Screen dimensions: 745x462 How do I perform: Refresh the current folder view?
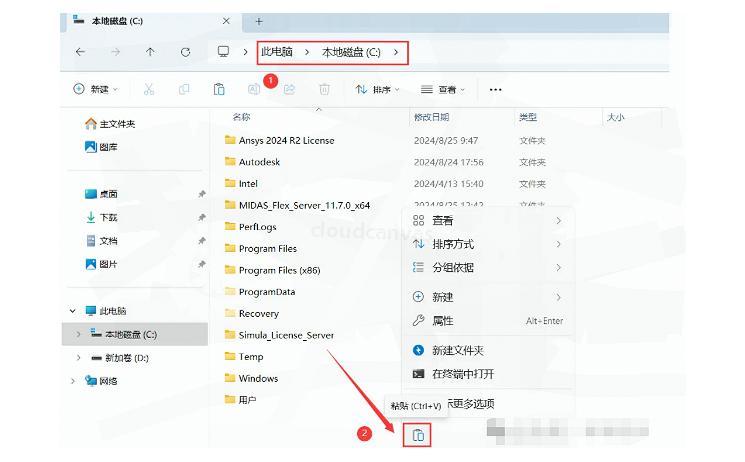[185, 52]
